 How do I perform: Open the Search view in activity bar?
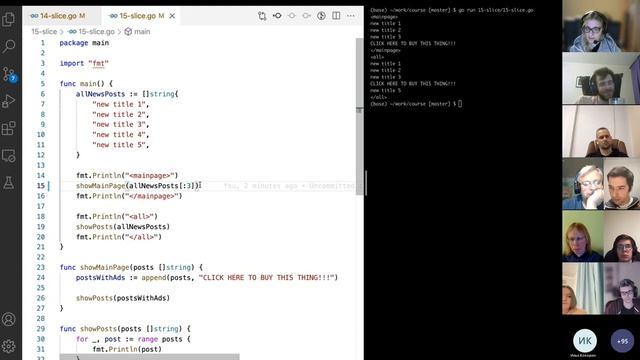[x=9, y=46]
